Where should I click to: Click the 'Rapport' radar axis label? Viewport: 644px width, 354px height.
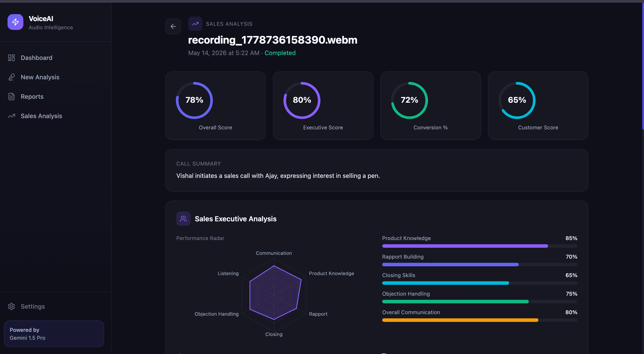[318, 314]
